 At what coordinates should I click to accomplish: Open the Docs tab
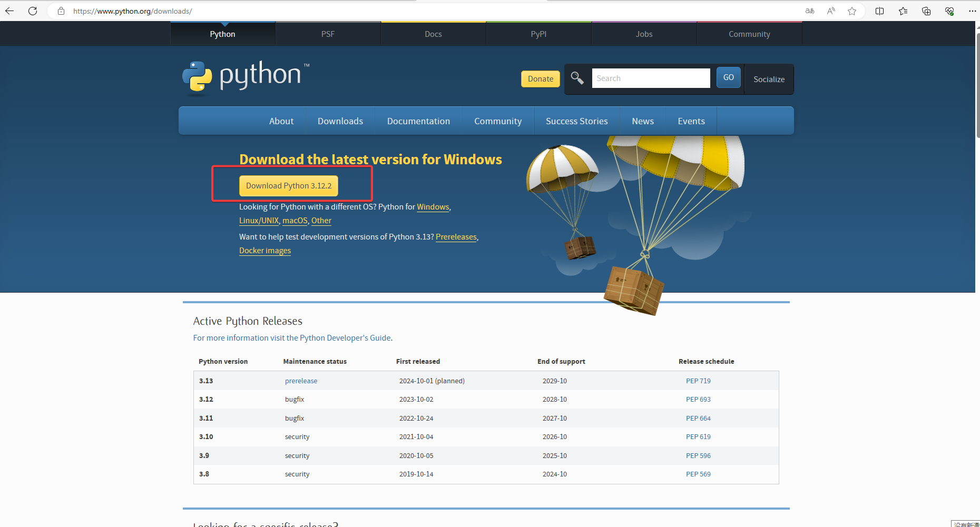(434, 34)
